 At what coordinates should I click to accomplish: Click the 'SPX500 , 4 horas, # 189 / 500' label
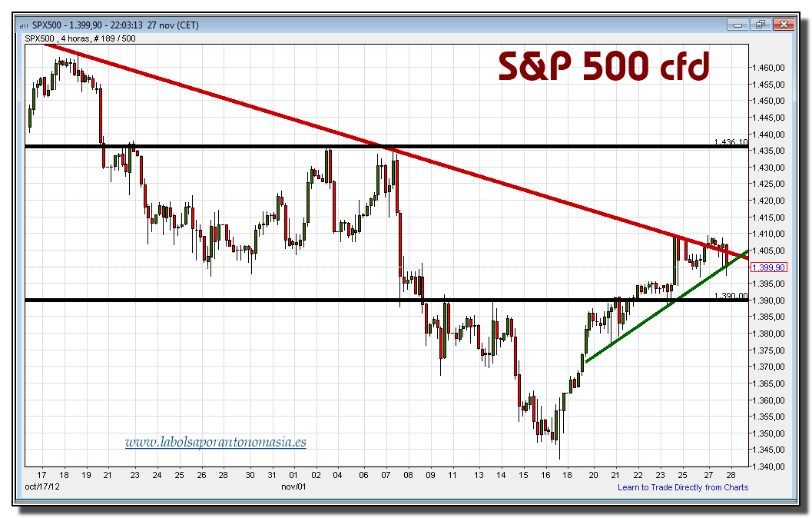coord(80,38)
